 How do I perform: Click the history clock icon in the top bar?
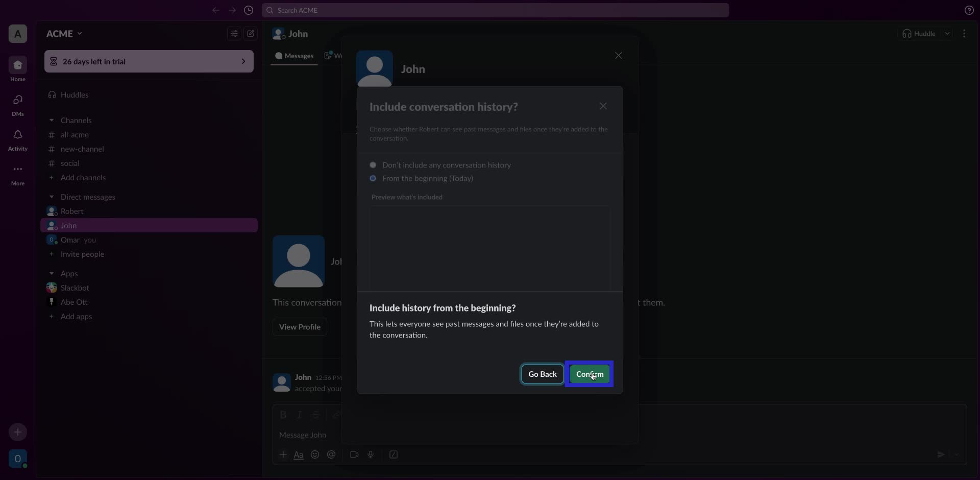click(249, 10)
